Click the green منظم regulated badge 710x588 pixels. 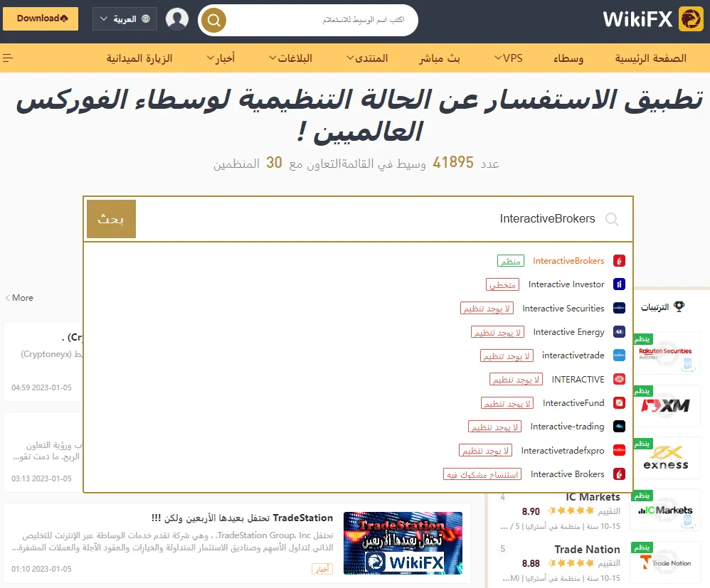(x=511, y=261)
